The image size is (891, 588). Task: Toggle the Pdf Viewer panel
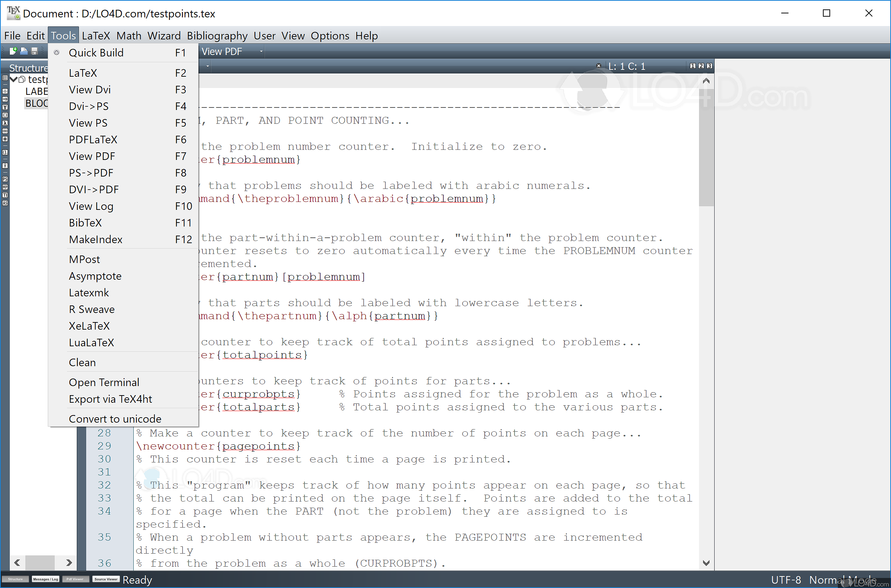point(75,579)
